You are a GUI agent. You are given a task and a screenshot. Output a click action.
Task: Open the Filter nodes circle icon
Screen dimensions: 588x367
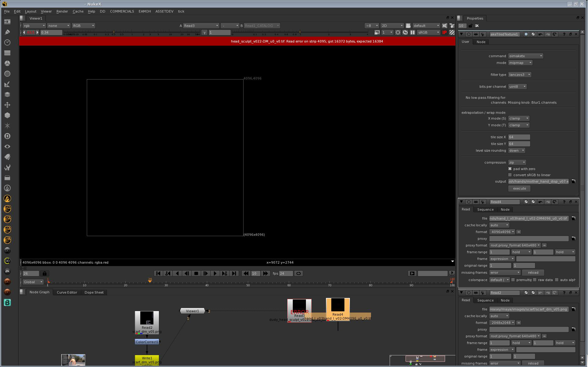pos(7,74)
